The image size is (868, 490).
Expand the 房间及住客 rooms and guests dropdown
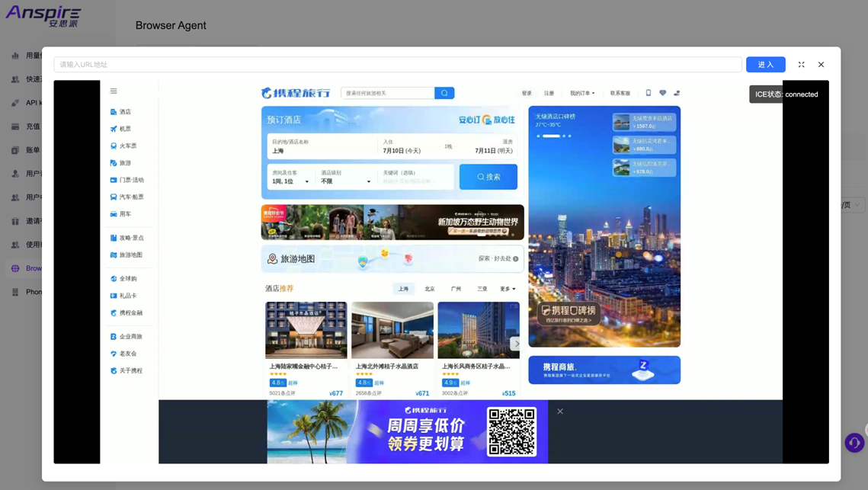(291, 181)
